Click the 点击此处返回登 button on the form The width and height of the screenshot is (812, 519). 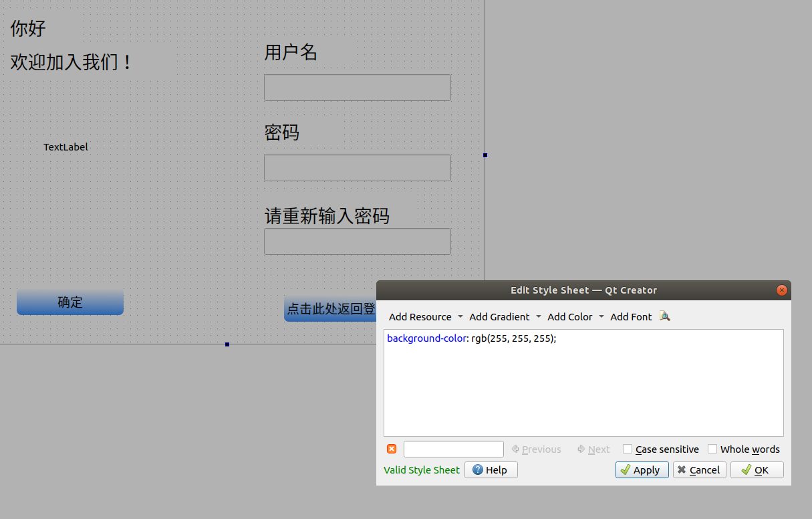click(x=330, y=309)
